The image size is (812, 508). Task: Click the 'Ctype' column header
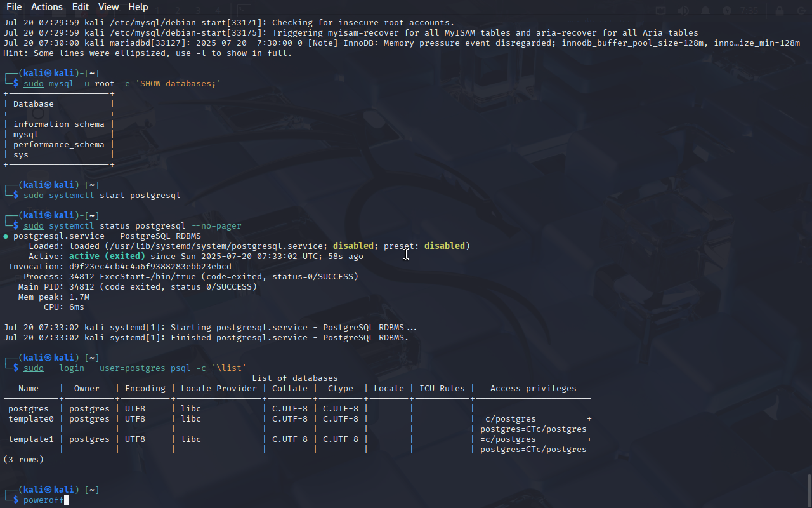(x=341, y=389)
